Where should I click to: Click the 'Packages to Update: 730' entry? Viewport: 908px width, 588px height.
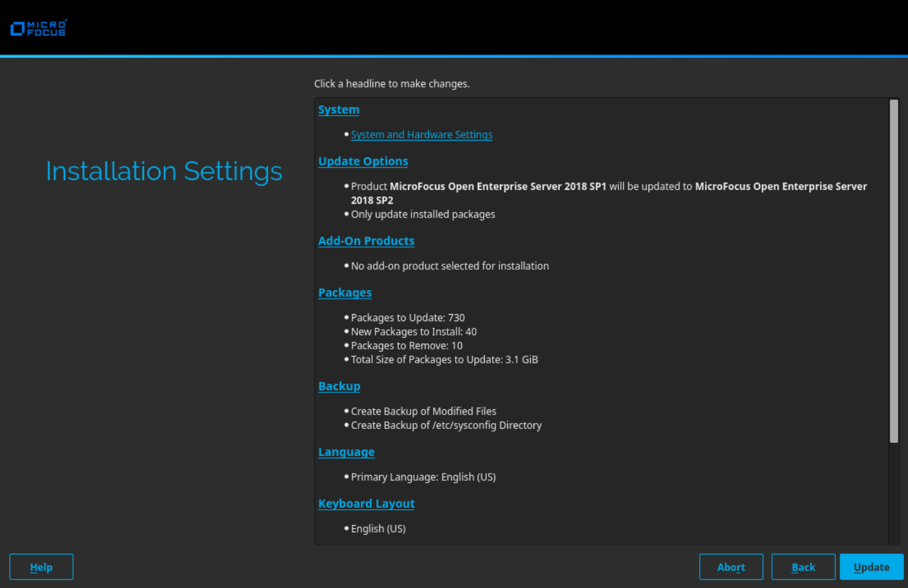(x=407, y=318)
